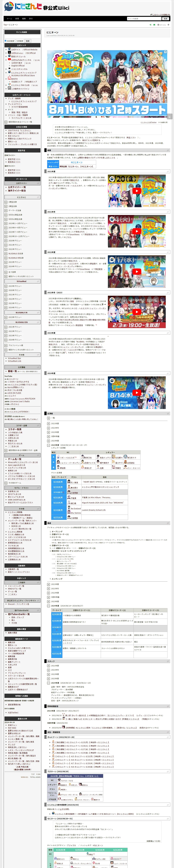Open 編集 in top navigation bar
Viewport: 174px width, 868px height.
24,19
